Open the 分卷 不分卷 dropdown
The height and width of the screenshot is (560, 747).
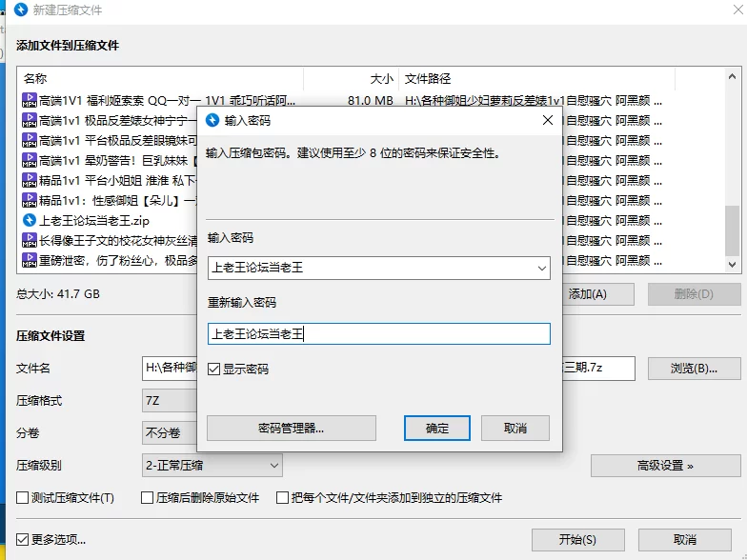(x=170, y=432)
